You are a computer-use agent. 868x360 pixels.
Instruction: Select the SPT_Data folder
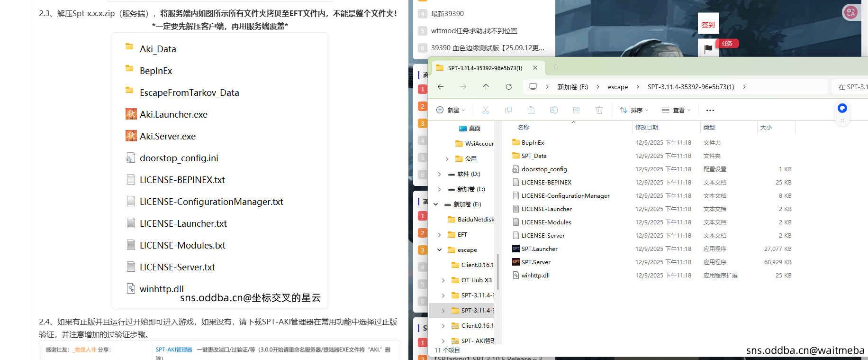pos(529,156)
